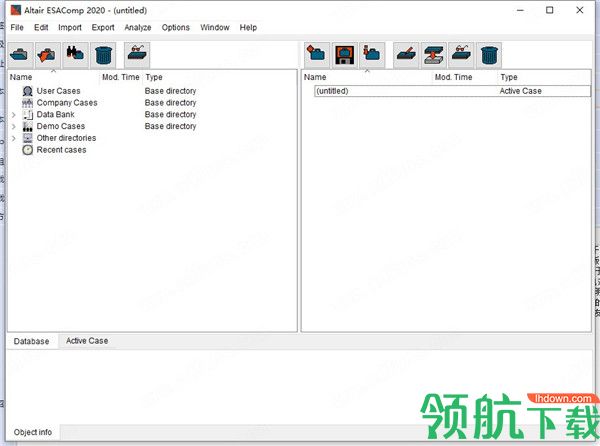Image resolution: width=600 pixels, height=446 pixels.
Task: Open the Options menu
Action: [176, 28]
